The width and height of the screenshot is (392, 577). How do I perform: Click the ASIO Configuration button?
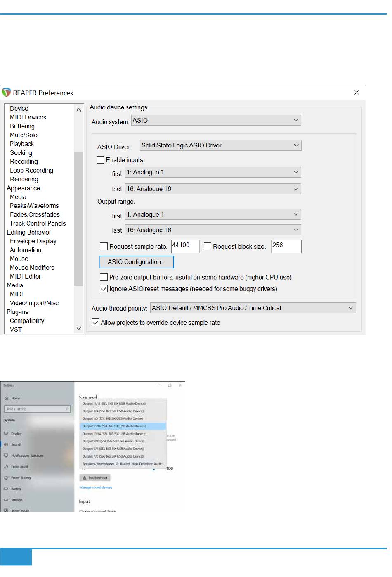(137, 262)
